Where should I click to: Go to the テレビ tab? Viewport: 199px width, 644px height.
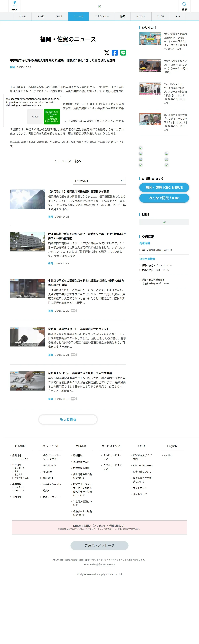click(x=41, y=16)
